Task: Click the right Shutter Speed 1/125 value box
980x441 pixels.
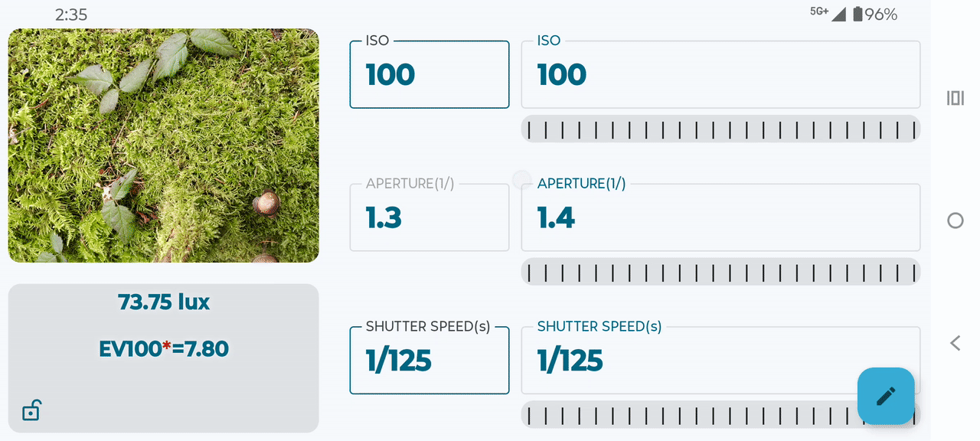Action: tap(689, 361)
